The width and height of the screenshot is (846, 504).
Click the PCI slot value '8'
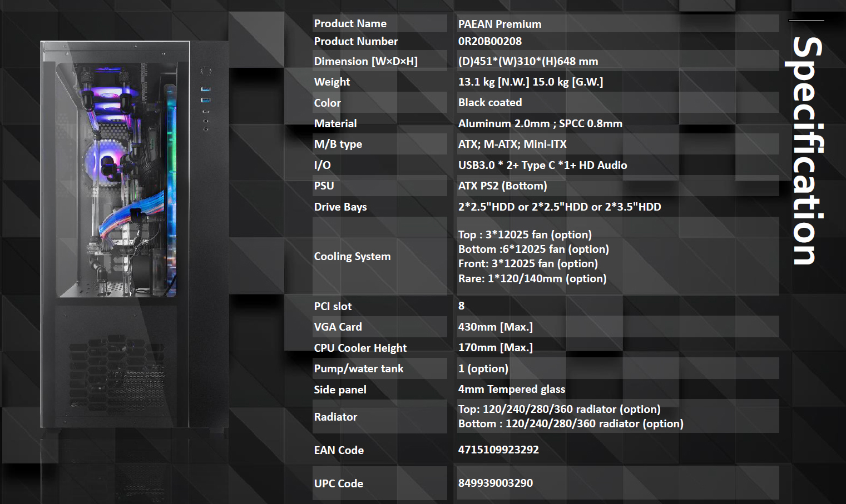click(x=461, y=306)
